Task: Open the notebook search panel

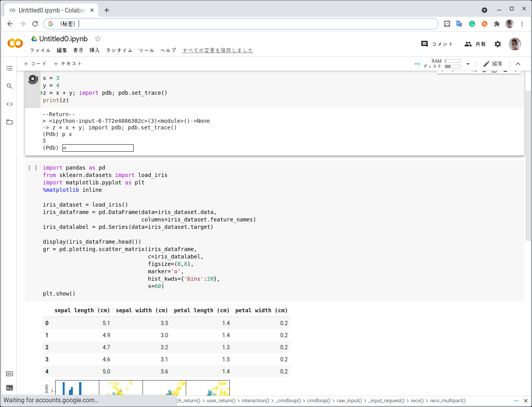Action: pos(9,86)
